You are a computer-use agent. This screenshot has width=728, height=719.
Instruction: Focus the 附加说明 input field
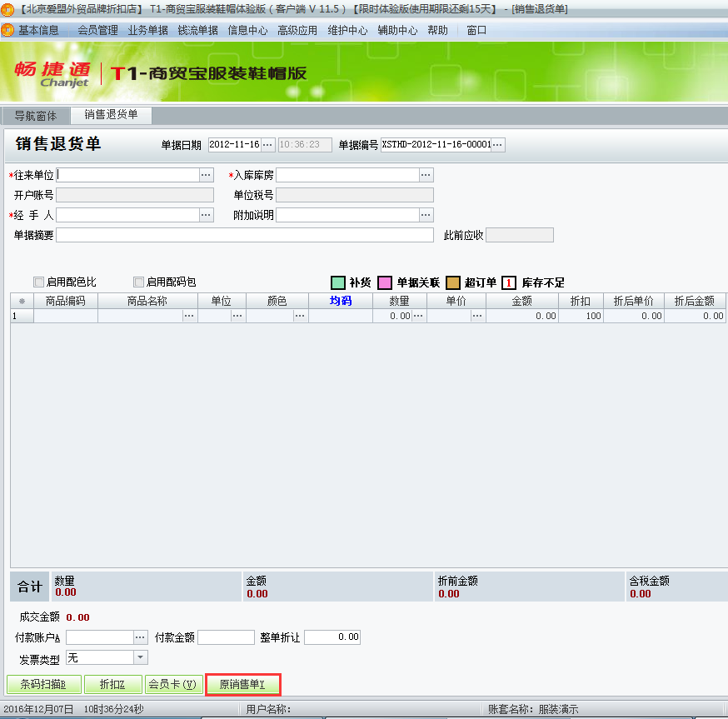click(x=347, y=215)
